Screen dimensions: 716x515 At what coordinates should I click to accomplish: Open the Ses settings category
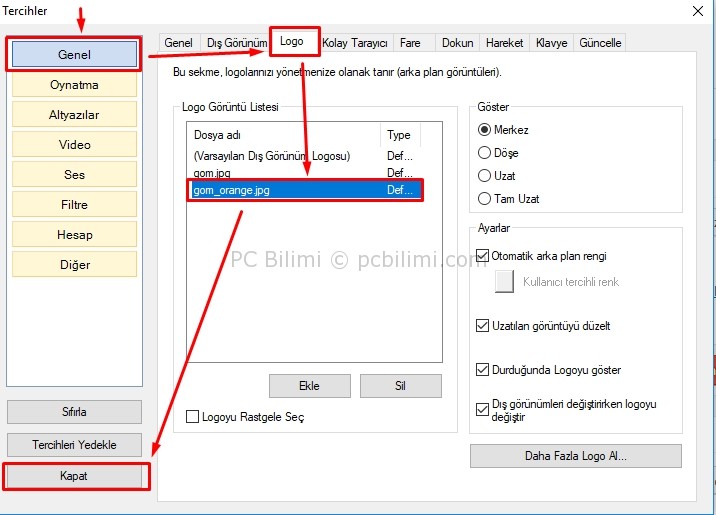(x=74, y=175)
